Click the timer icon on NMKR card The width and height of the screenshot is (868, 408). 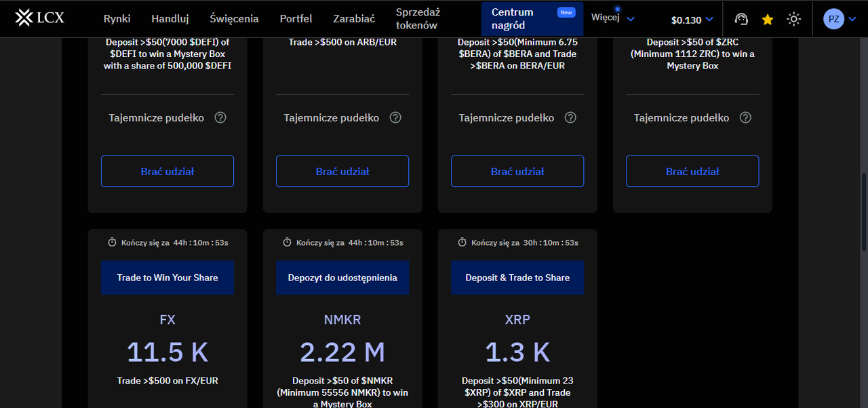287,242
